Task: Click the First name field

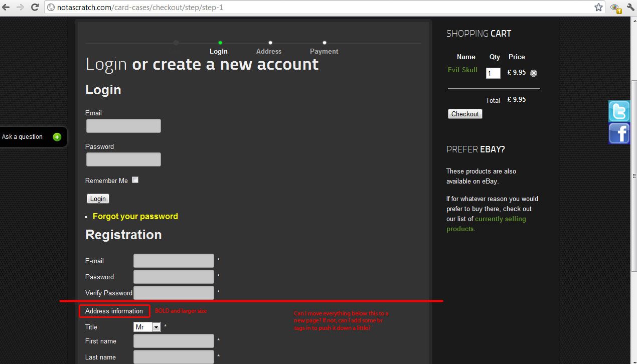Action: coord(174,341)
